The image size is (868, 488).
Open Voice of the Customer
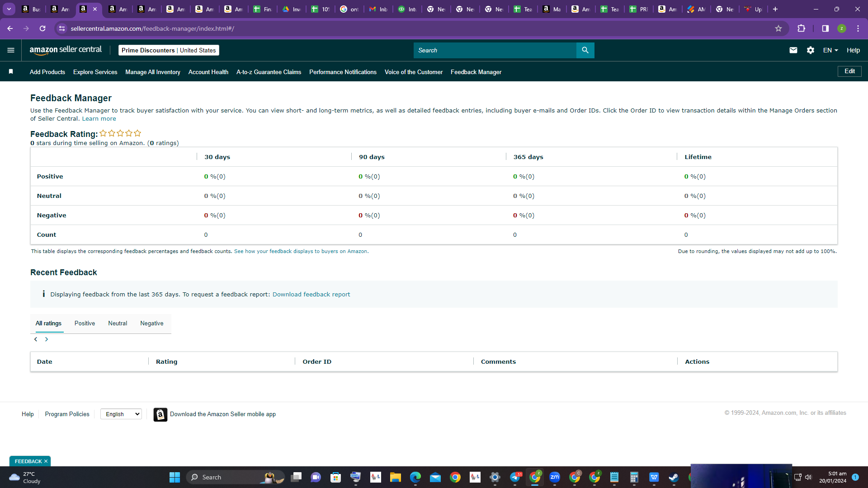click(414, 72)
